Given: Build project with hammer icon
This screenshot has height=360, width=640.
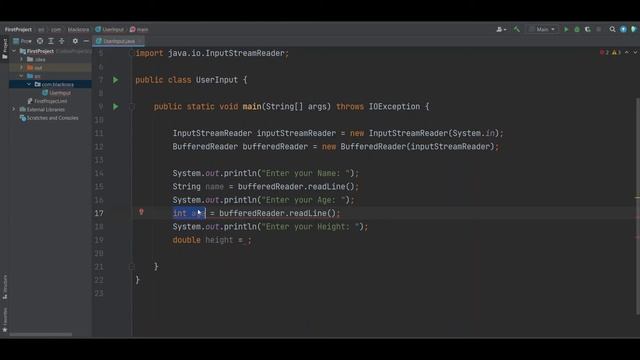Looking at the screenshot, I should click(x=517, y=29).
